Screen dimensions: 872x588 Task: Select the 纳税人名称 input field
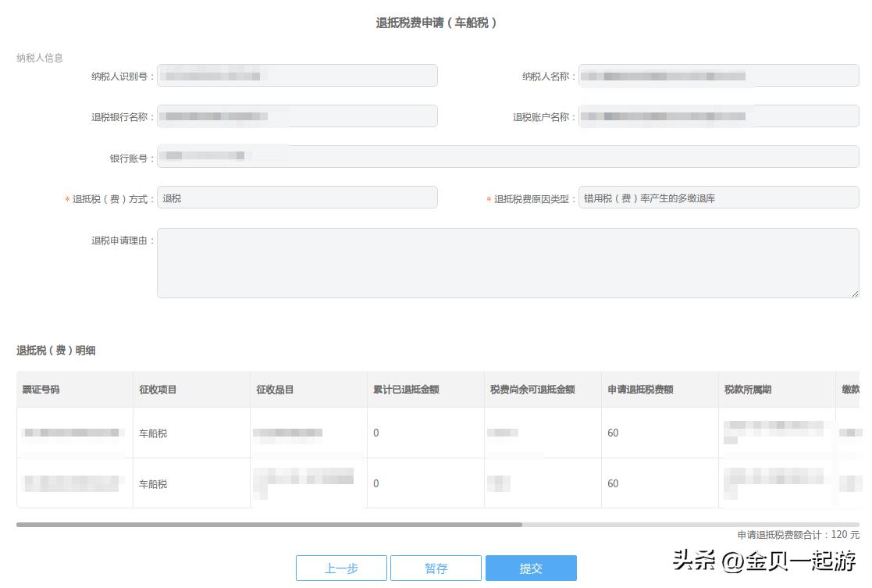point(718,75)
